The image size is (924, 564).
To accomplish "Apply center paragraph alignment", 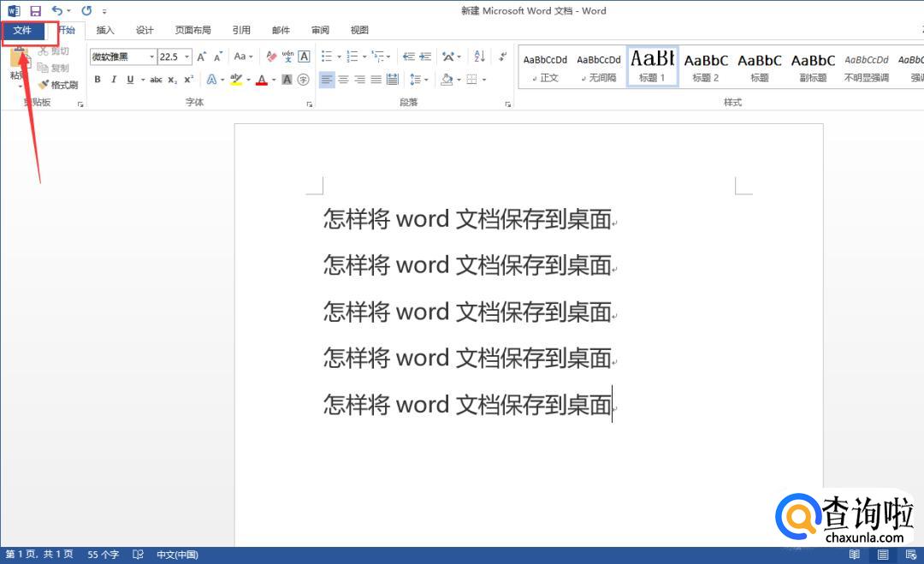I will [343, 80].
